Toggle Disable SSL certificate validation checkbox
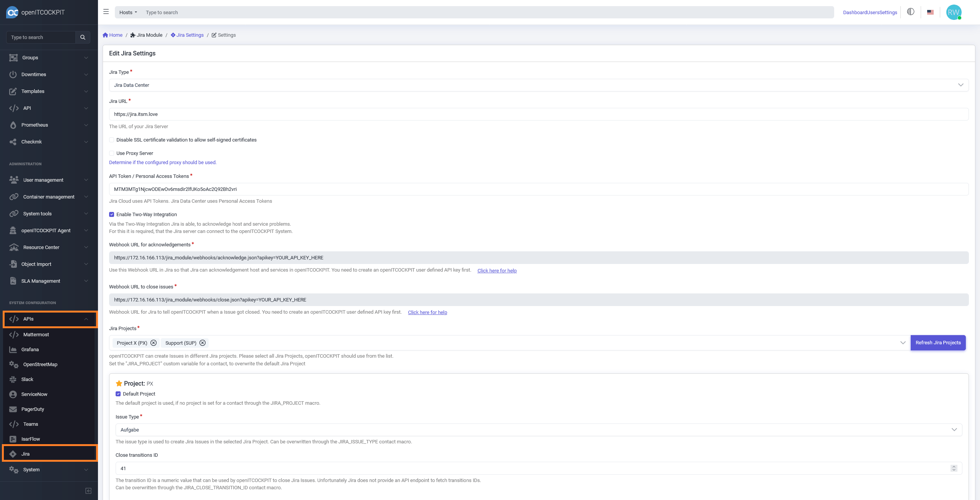980x500 pixels. [112, 140]
